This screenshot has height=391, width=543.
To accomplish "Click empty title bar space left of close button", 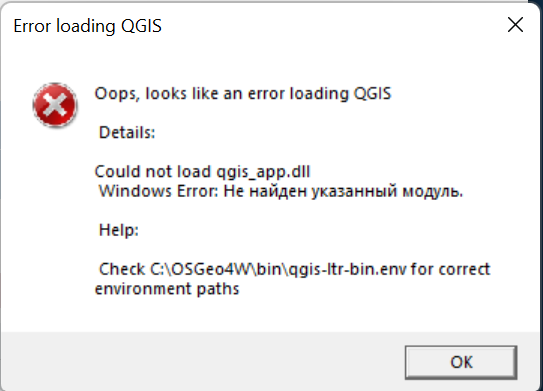I will 329,25.
